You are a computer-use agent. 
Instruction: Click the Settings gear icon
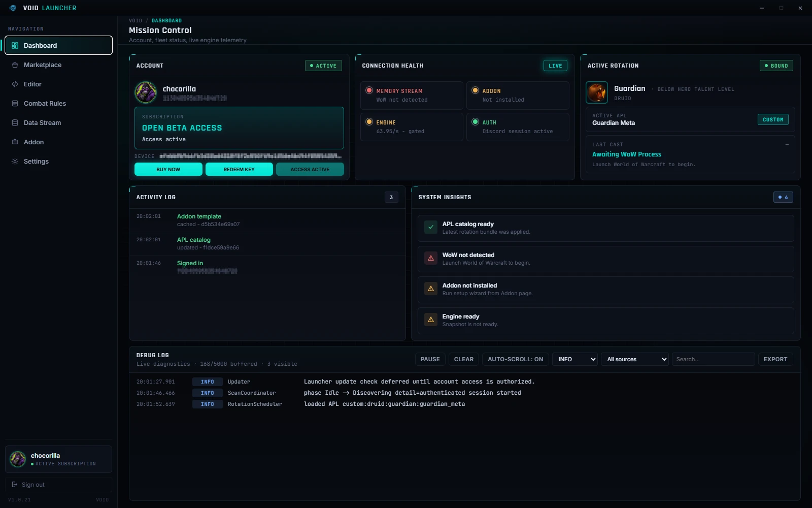(x=15, y=162)
